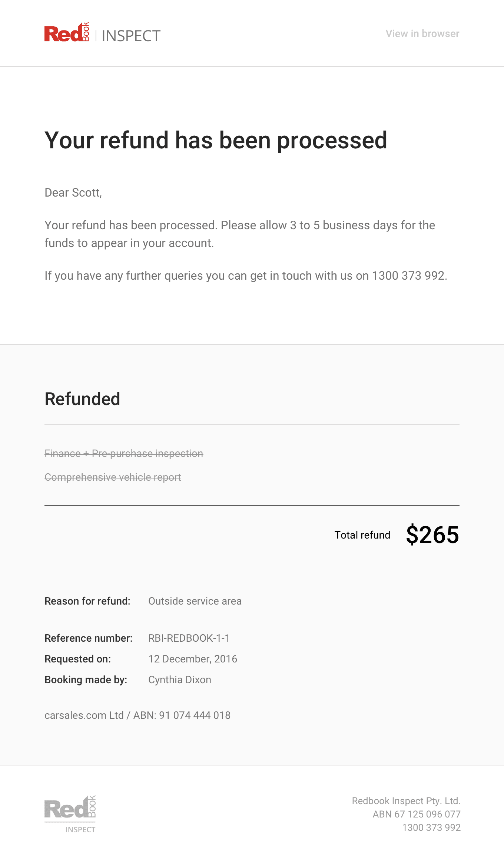The width and height of the screenshot is (504, 862).
Task: Click the 1300 373 992 number in body text
Action: coord(408,276)
